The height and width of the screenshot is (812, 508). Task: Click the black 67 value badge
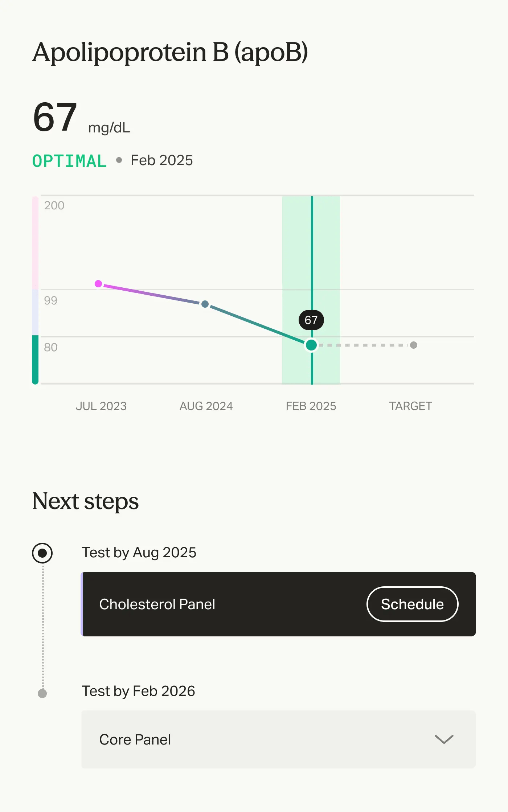tap(311, 320)
